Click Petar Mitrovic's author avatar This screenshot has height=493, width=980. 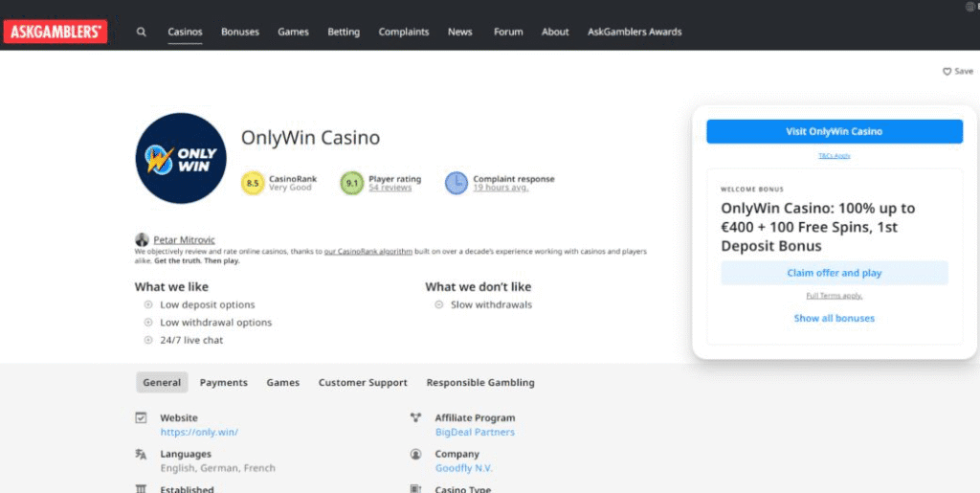142,239
